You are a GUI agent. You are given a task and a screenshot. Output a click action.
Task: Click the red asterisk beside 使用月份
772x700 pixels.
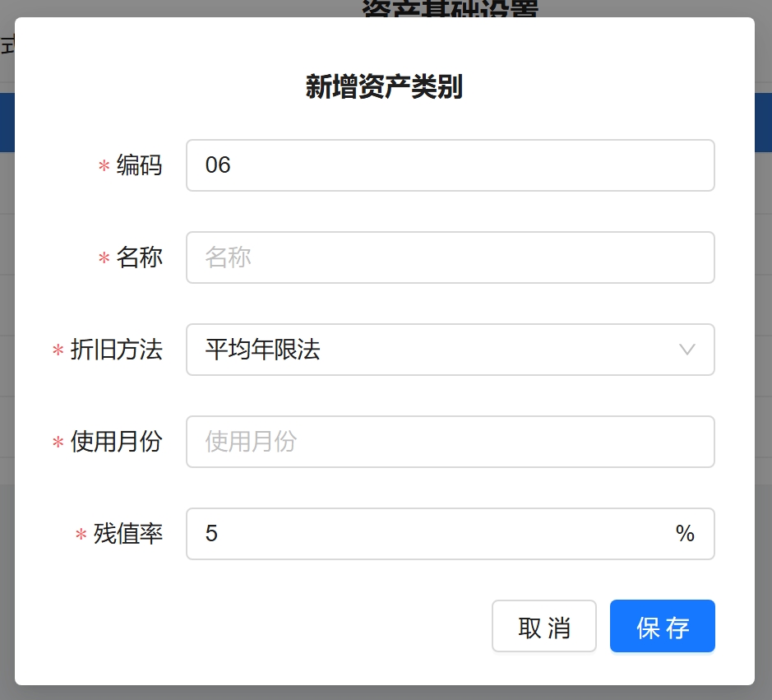click(58, 443)
